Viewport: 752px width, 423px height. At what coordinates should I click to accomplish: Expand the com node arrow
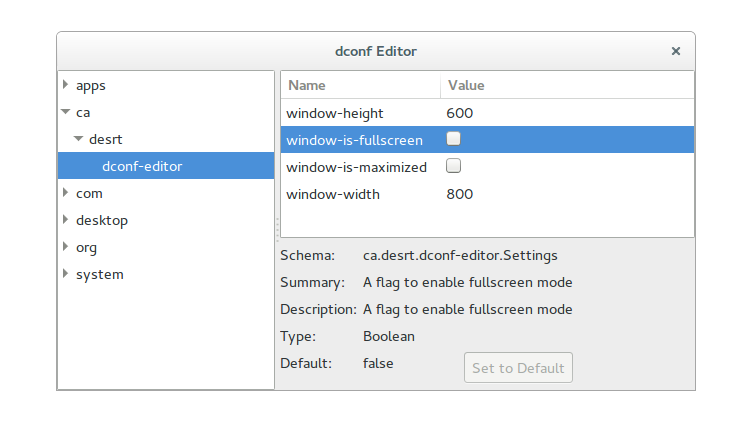[x=66, y=193]
